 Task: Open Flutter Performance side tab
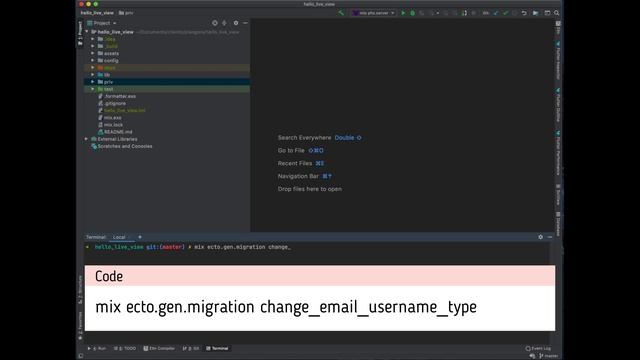click(x=558, y=153)
